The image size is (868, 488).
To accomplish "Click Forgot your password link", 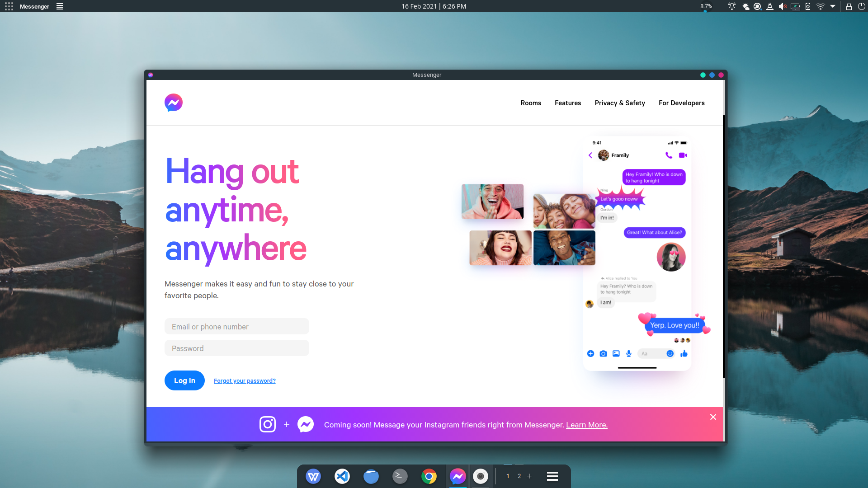I will (245, 381).
